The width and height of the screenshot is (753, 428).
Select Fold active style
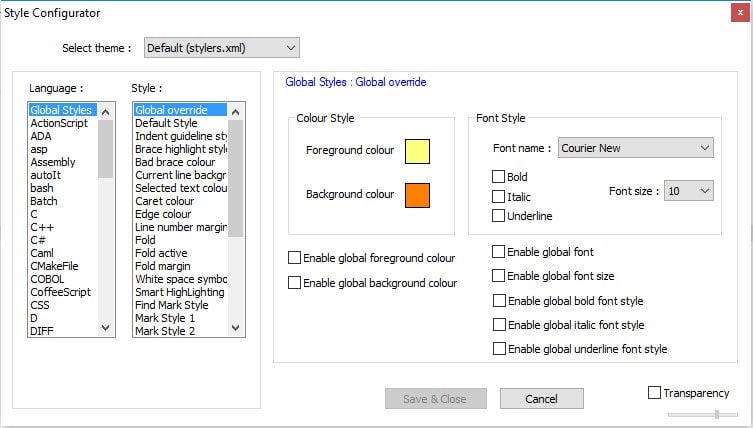pos(180,253)
